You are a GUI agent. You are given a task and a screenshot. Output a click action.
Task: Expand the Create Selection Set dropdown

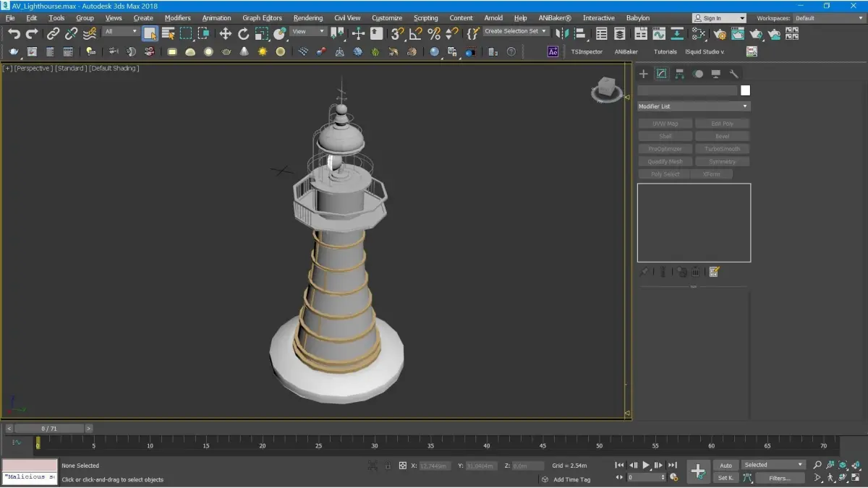pos(516,32)
